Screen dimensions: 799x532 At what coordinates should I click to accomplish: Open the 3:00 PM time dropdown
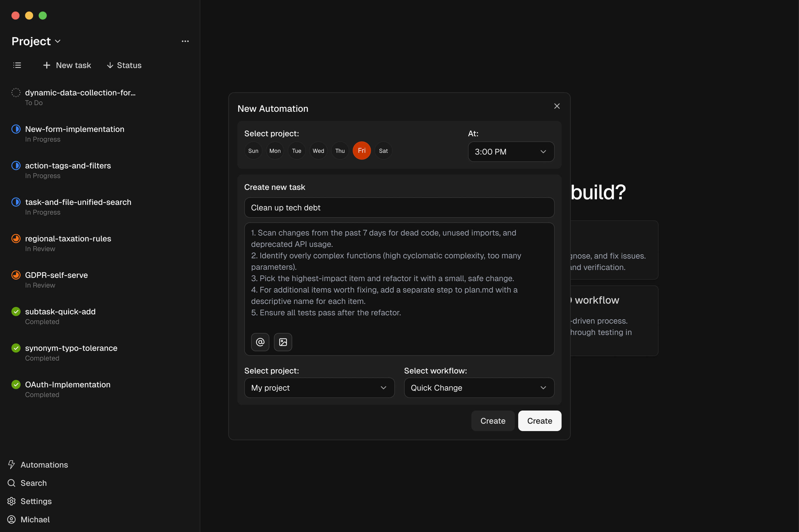(x=511, y=152)
